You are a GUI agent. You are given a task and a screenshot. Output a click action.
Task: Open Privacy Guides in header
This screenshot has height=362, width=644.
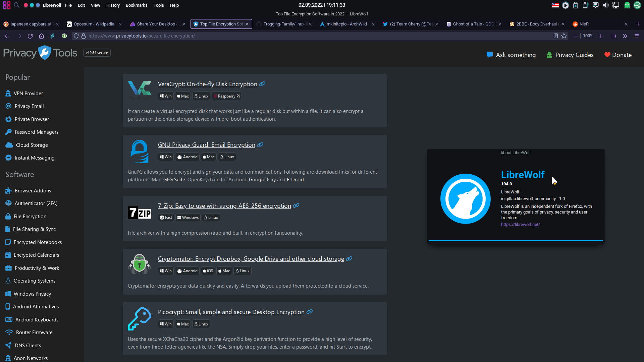570,55
